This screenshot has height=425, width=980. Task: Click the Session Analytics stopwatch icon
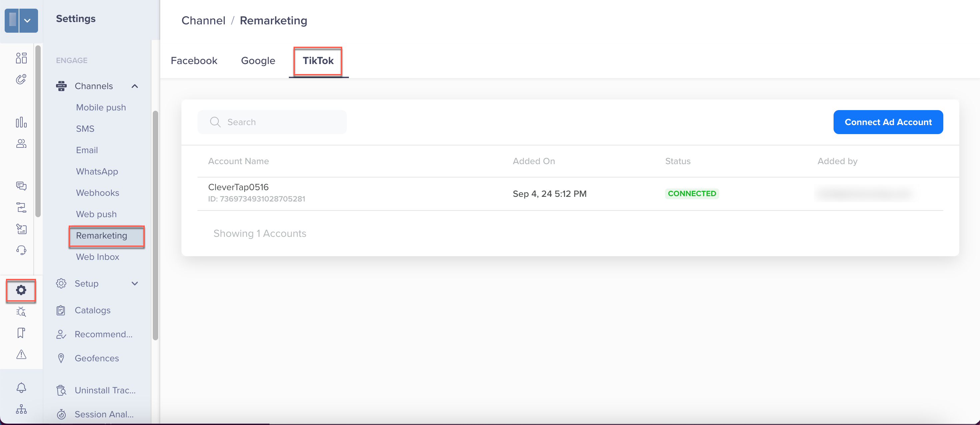tap(61, 414)
